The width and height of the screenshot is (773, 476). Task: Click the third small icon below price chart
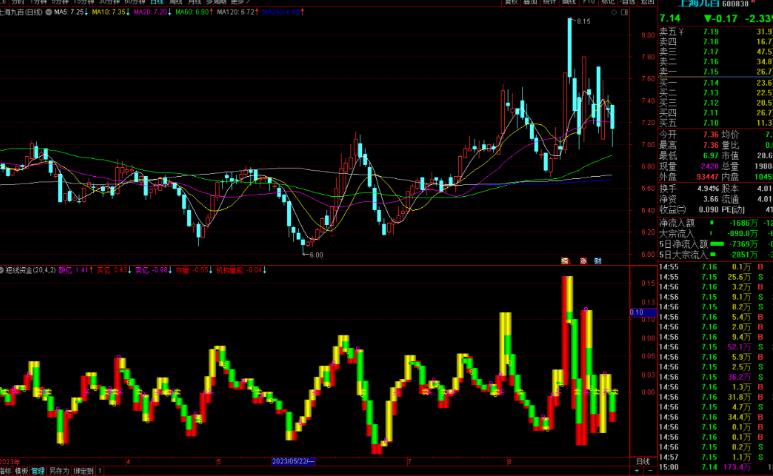pos(597,261)
